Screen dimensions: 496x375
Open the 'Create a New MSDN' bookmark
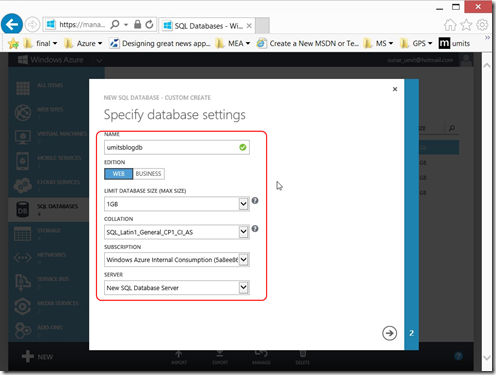point(308,43)
